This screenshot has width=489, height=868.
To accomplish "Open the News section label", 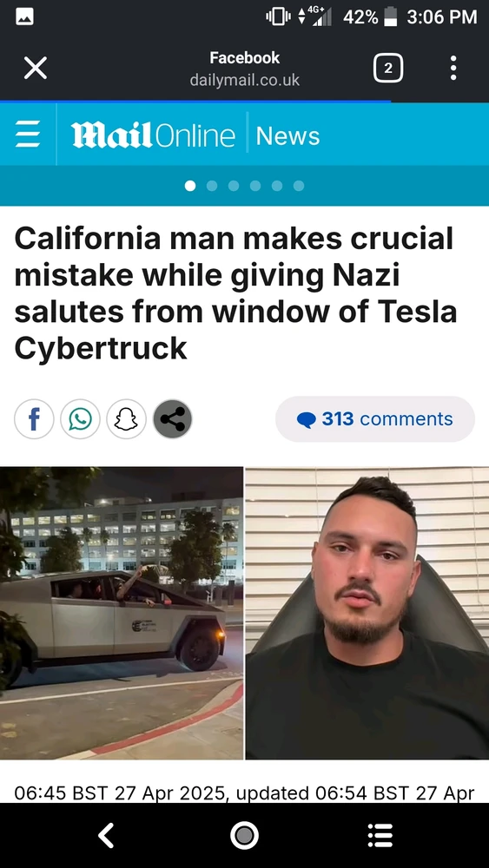I will 288,135.
